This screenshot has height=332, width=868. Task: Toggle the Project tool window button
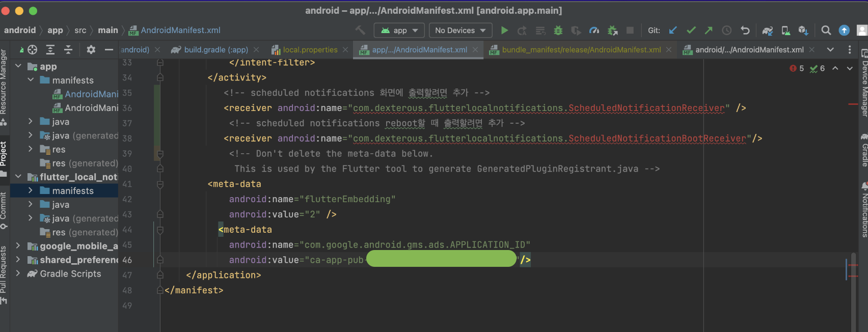[x=4, y=159]
